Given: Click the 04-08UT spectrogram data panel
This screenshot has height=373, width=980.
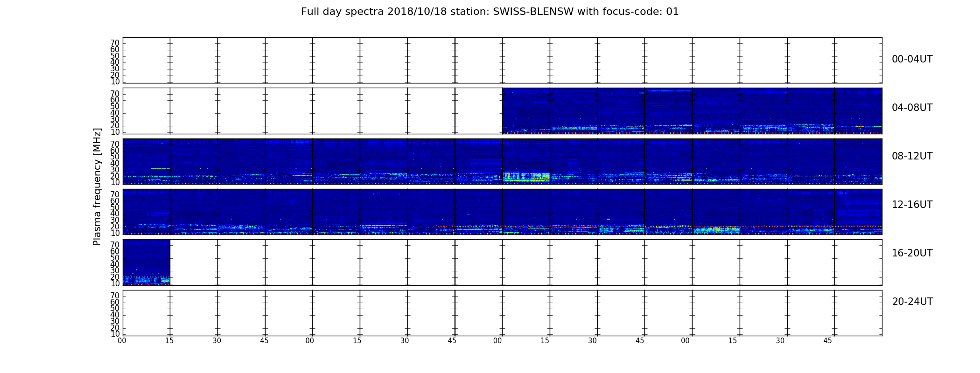Looking at the screenshot, I should 692,111.
